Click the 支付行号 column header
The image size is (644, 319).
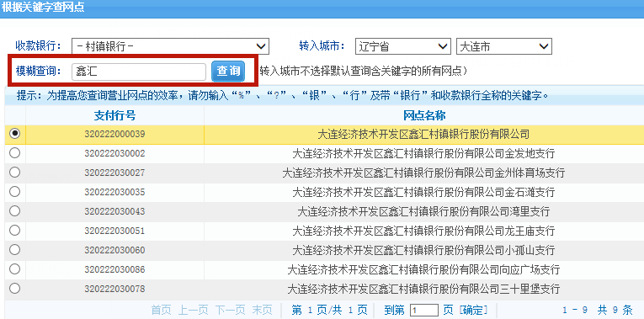click(x=115, y=116)
